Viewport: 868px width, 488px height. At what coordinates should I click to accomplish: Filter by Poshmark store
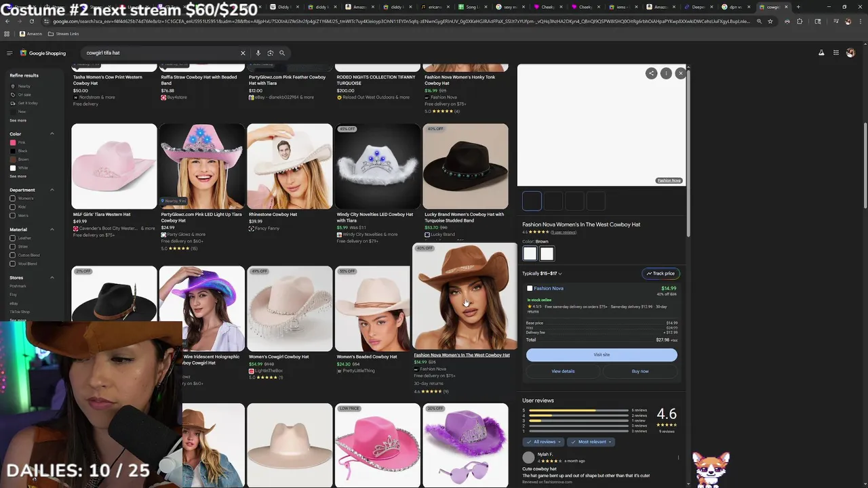18,286
